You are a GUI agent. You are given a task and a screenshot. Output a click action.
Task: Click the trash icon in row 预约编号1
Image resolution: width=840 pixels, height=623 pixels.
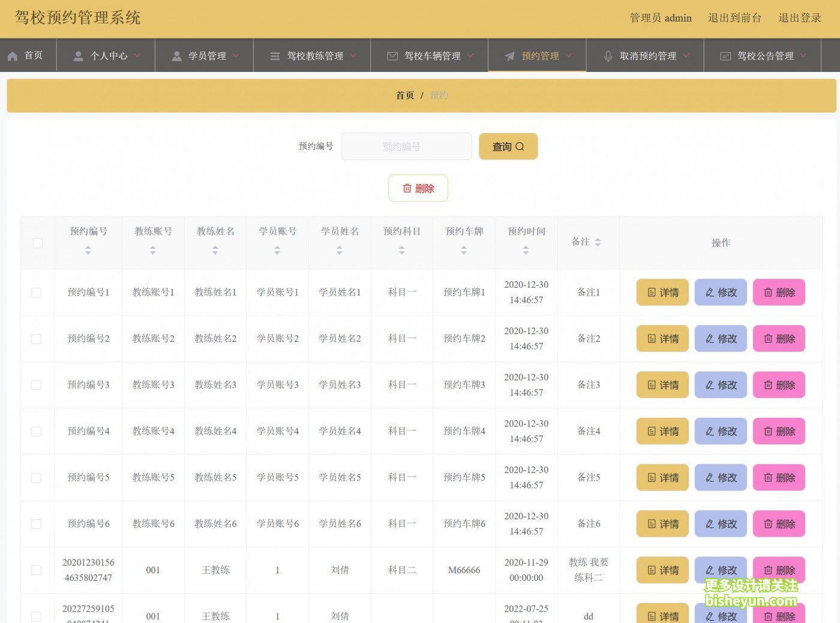(768, 293)
